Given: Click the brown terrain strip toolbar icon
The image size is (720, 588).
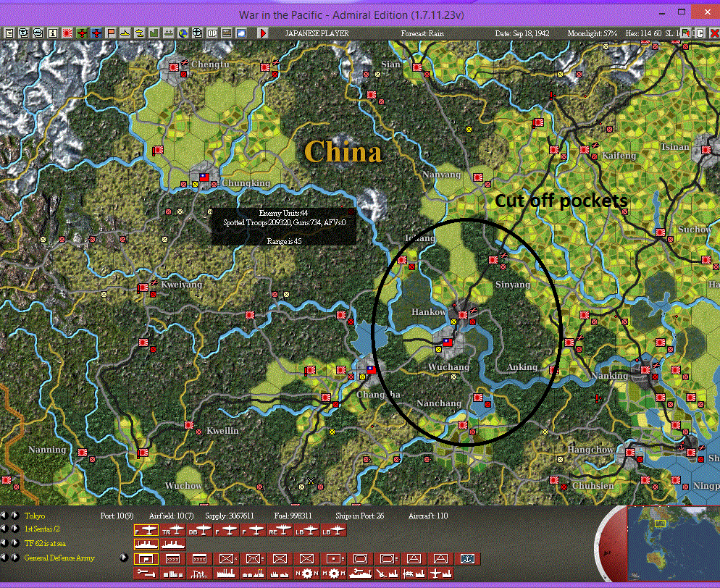Looking at the screenshot, I should tap(227, 33).
